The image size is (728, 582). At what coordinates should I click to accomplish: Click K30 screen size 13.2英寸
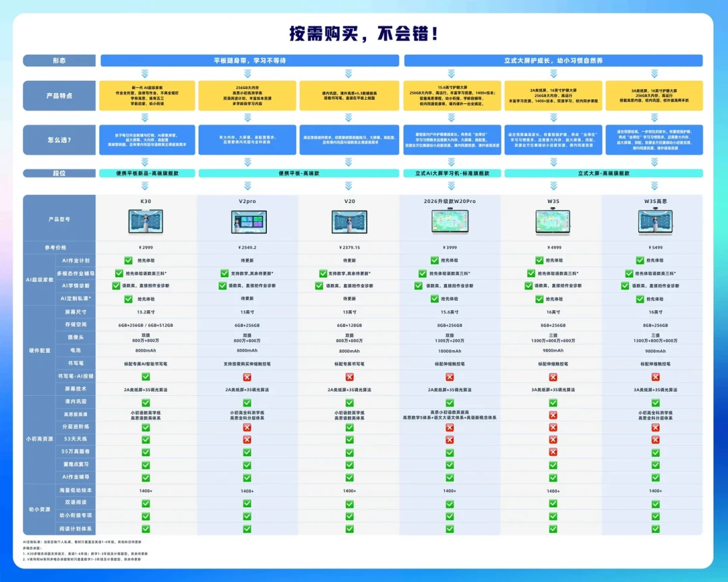click(146, 312)
